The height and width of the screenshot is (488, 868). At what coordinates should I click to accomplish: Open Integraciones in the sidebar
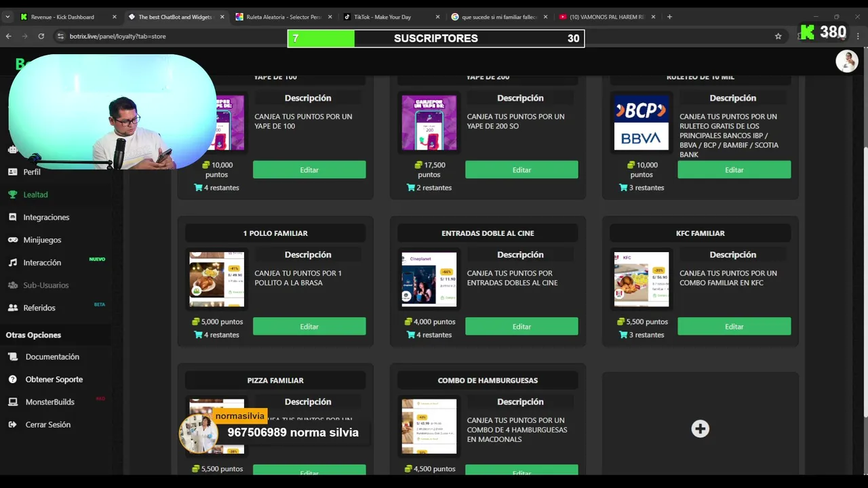(x=46, y=217)
